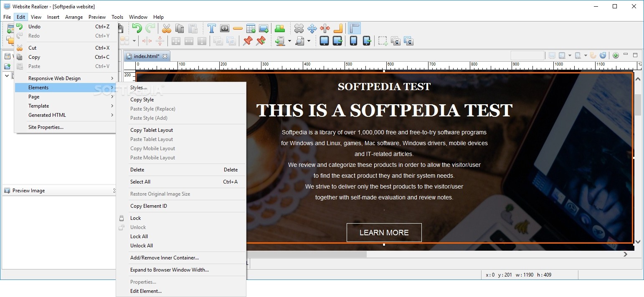The height and width of the screenshot is (297, 644).
Task: Click the orange corner guide icon
Action: tap(338, 28)
